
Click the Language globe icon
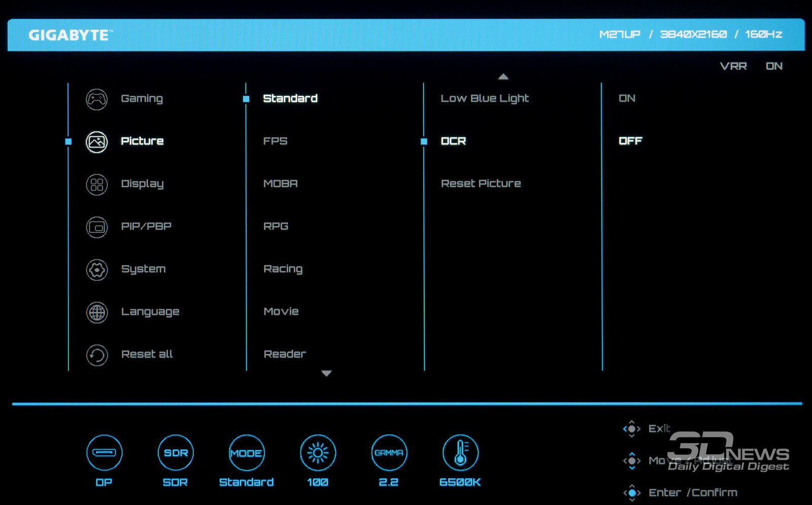pyautogui.click(x=96, y=312)
